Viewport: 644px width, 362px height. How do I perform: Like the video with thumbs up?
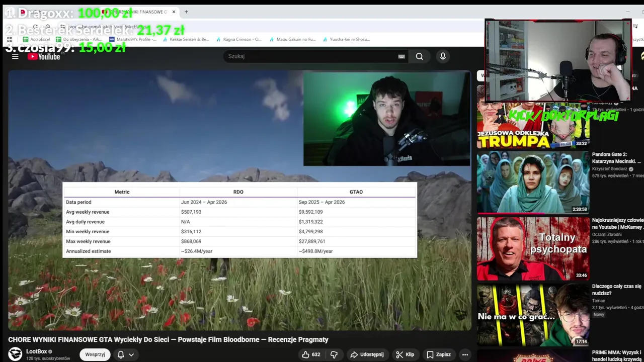point(311,354)
